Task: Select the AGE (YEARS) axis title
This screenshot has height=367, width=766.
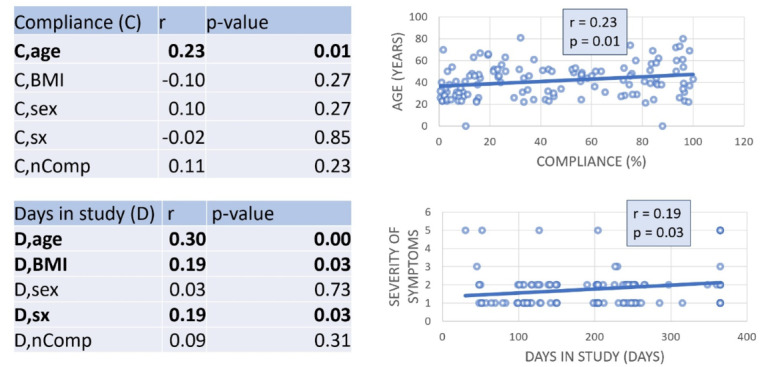Action: pyautogui.click(x=400, y=71)
